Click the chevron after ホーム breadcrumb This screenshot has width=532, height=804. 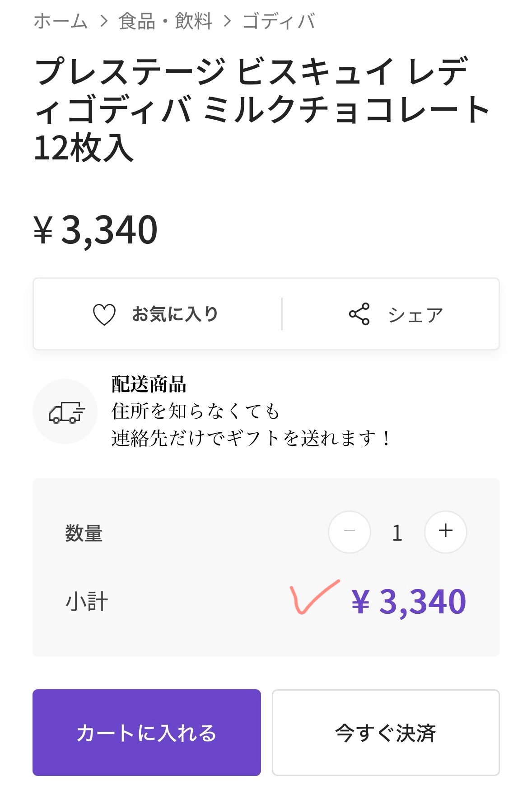(x=104, y=21)
